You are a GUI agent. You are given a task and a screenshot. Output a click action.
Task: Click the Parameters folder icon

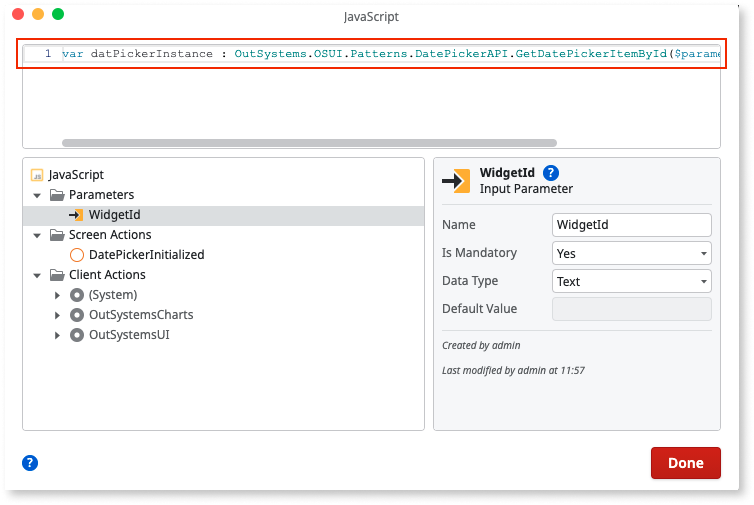click(x=57, y=195)
